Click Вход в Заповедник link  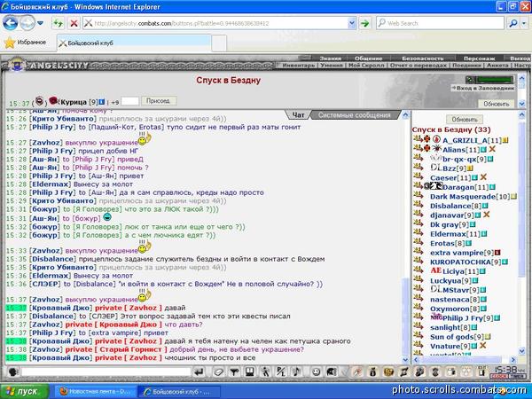[483, 88]
